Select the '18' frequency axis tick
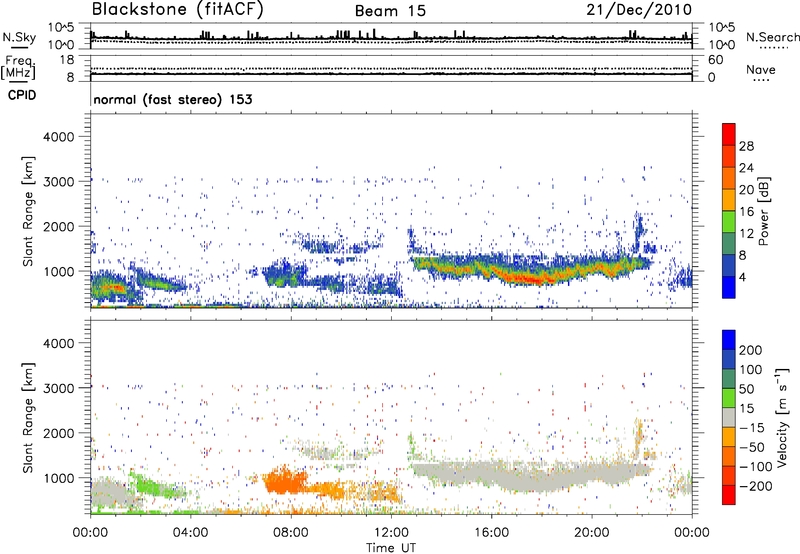The image size is (800, 554). click(67, 60)
